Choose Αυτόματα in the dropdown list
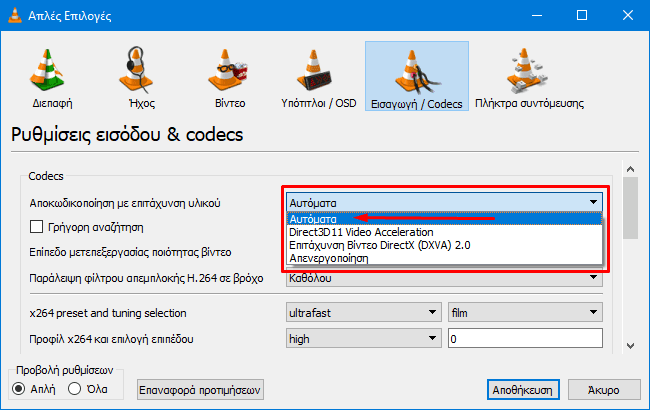The width and height of the screenshot is (650, 410). [444, 219]
